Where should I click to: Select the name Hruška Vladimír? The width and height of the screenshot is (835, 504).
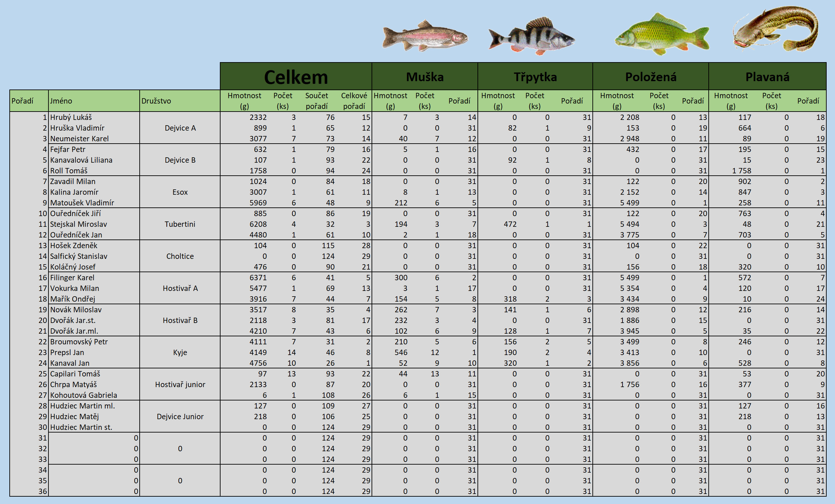click(77, 128)
